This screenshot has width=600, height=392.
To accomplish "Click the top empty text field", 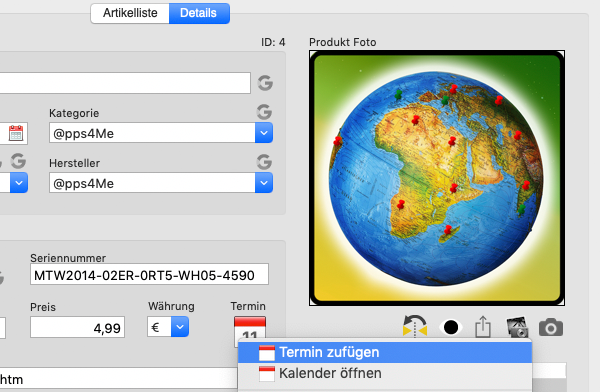I will [x=125, y=83].
